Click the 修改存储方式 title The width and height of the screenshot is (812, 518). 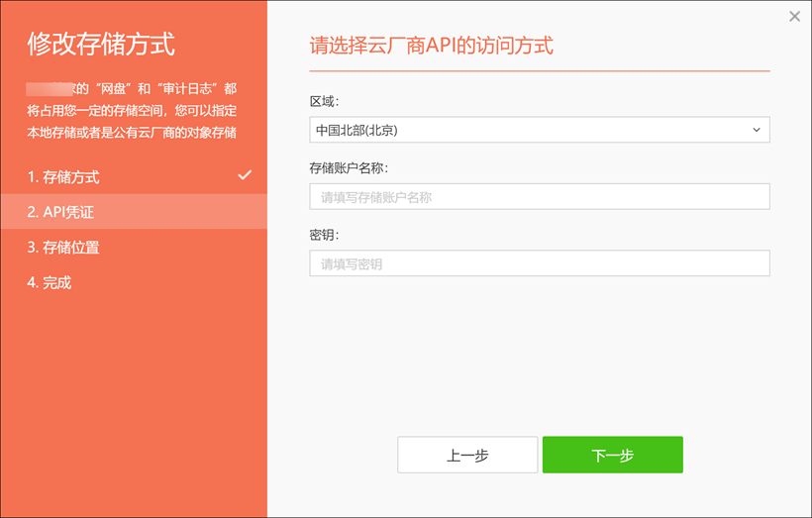[101, 45]
